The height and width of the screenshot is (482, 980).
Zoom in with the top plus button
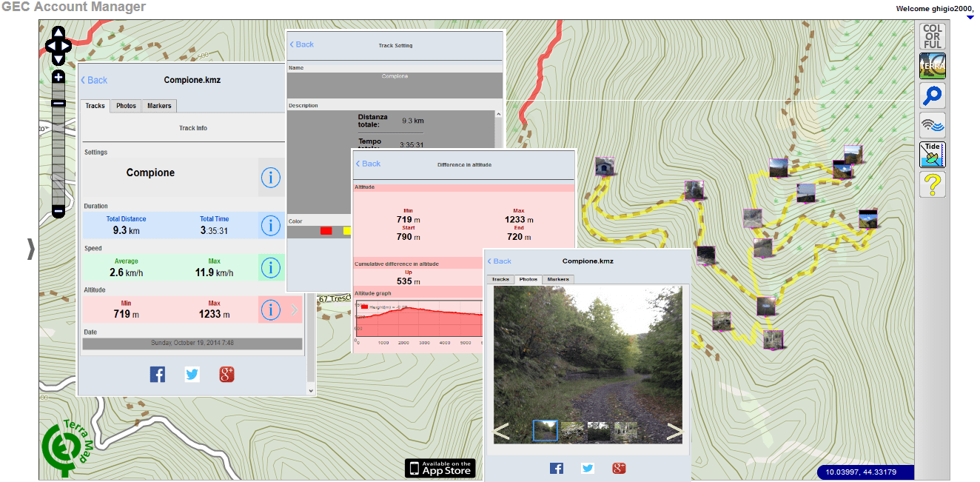click(58, 76)
